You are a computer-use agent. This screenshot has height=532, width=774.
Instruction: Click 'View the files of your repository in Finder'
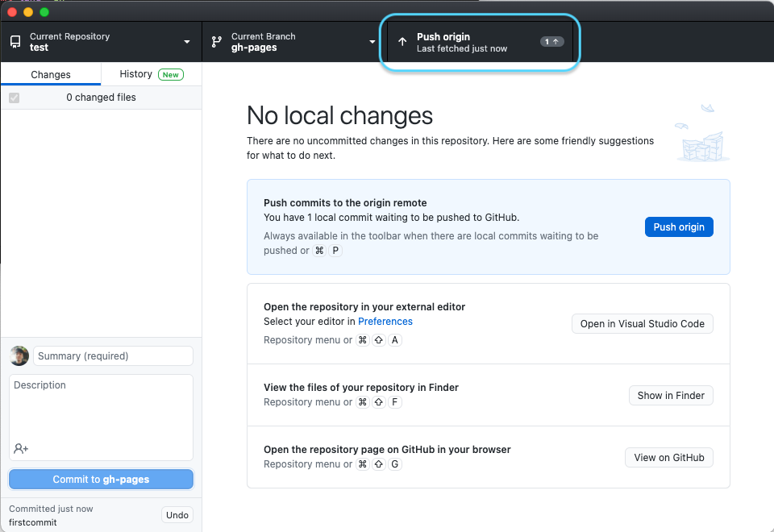point(361,388)
